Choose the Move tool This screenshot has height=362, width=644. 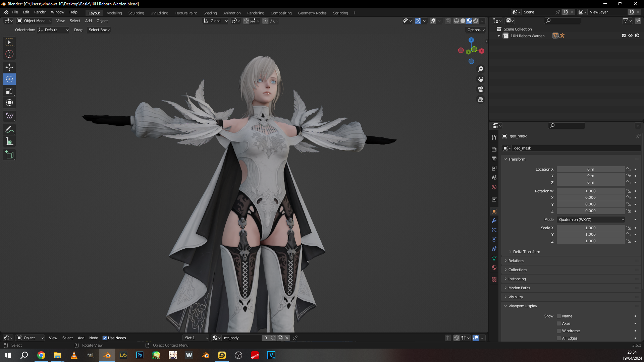(x=9, y=67)
